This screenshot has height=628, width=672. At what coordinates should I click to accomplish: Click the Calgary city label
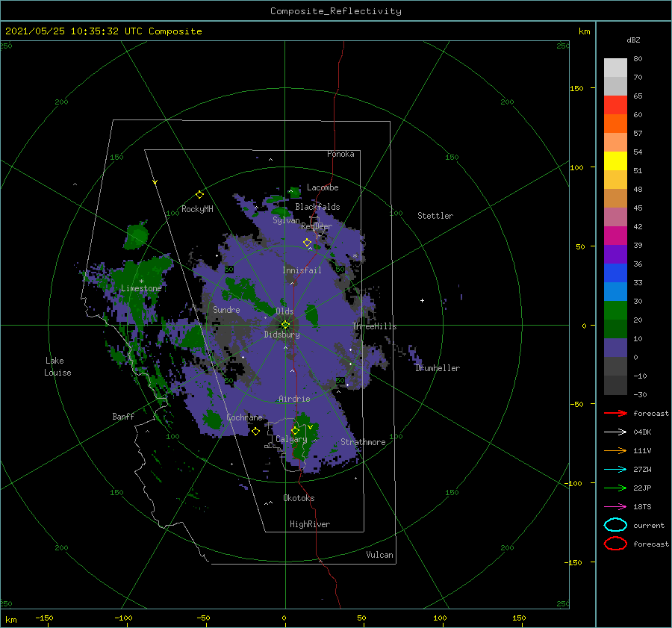[291, 439]
